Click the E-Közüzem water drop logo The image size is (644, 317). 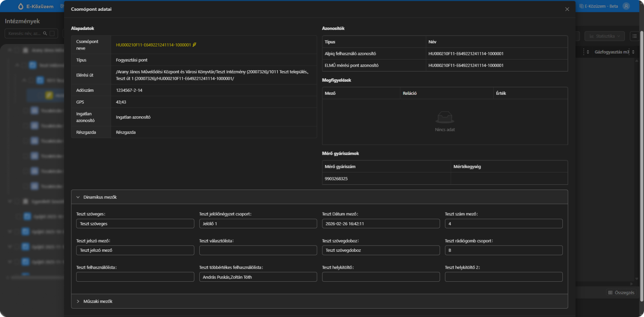21,7
